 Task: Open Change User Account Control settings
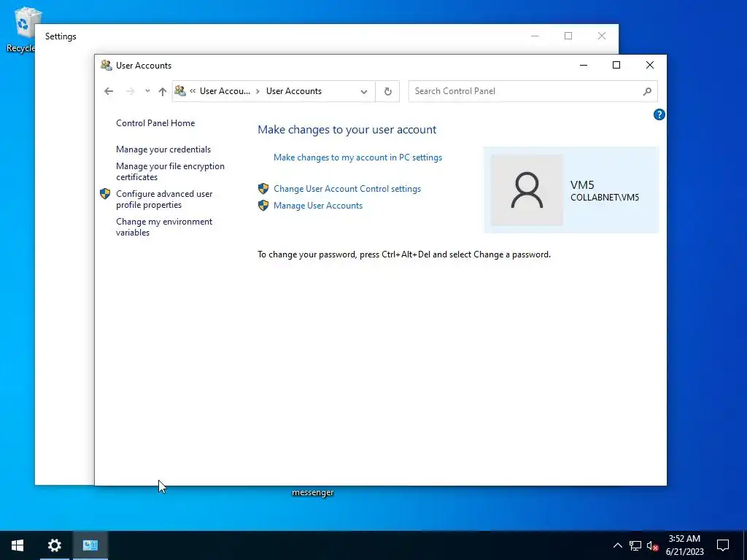pos(347,189)
